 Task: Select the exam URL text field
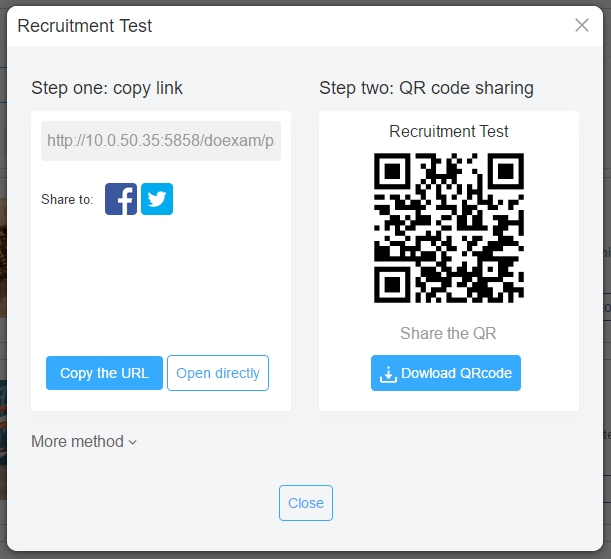click(161, 141)
